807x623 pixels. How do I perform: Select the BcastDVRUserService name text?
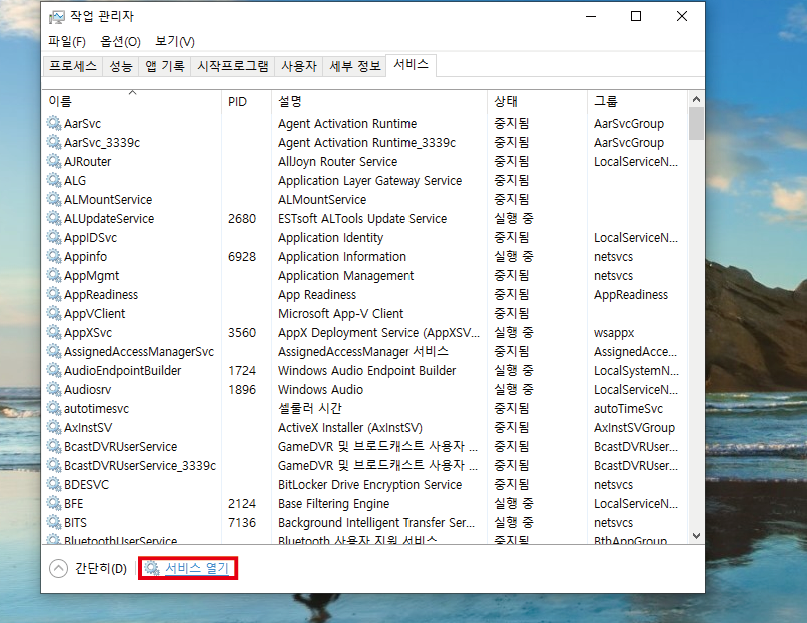(120, 446)
